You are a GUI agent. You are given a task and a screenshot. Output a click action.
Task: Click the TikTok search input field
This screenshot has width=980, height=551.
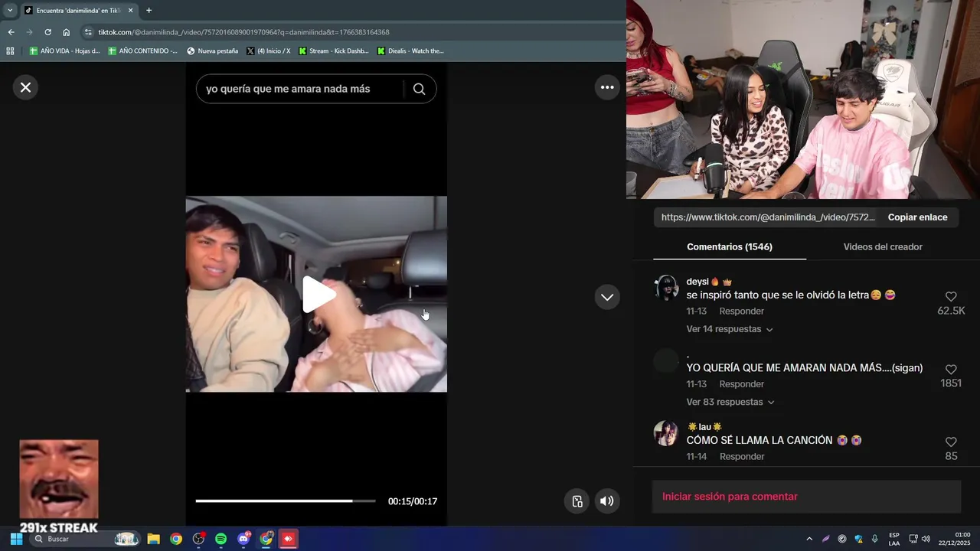[302, 89]
